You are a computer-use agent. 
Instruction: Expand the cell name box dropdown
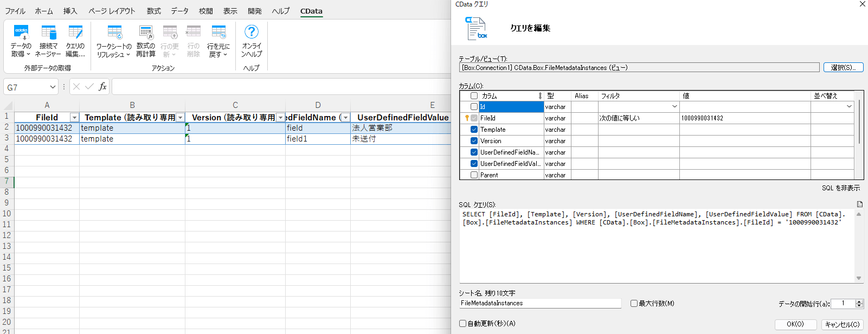point(53,87)
